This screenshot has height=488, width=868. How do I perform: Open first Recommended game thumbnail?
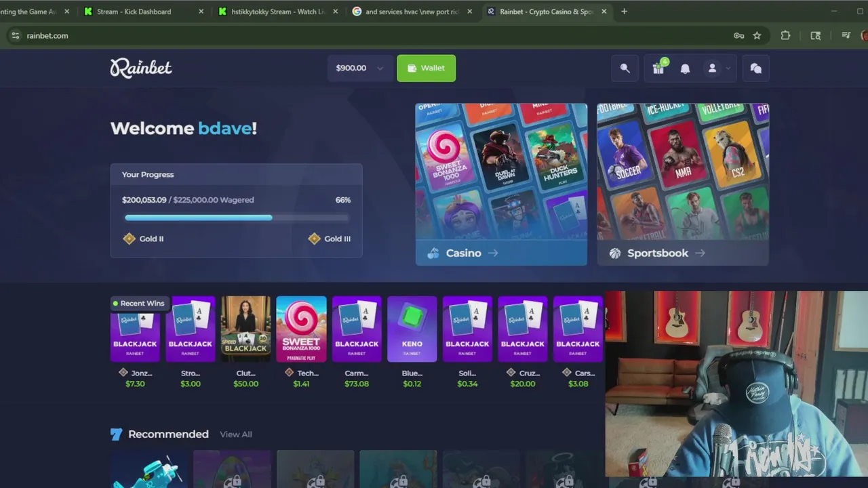149,469
